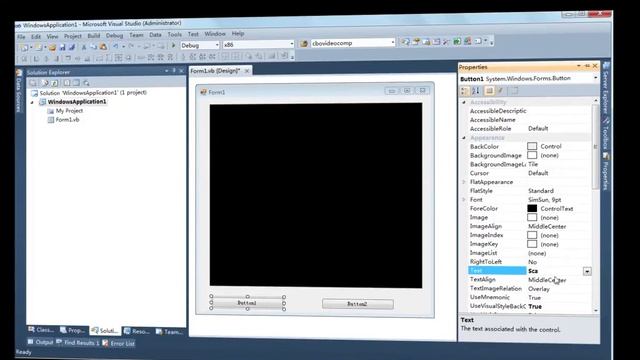Click View Class Diagram icon in Solution Explorer
Screen dimensions: 640x360
pyautogui.click(x=87, y=83)
